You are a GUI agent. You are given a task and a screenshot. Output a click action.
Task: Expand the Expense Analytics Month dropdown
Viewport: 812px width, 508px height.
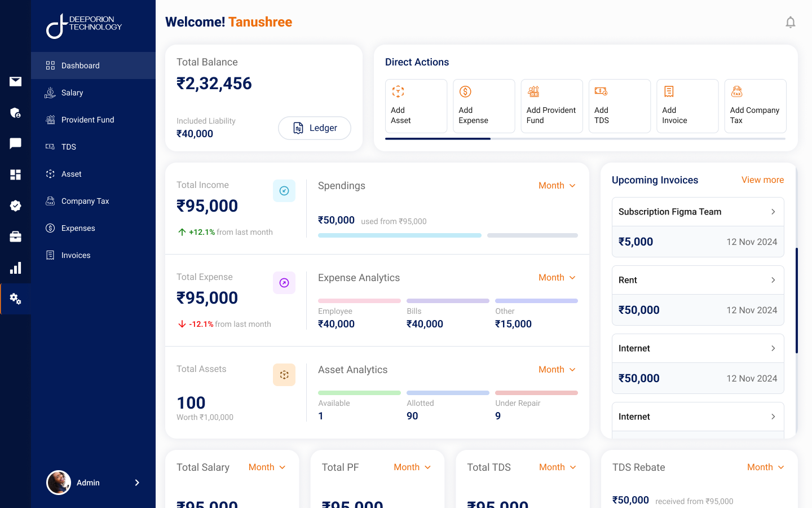(557, 278)
